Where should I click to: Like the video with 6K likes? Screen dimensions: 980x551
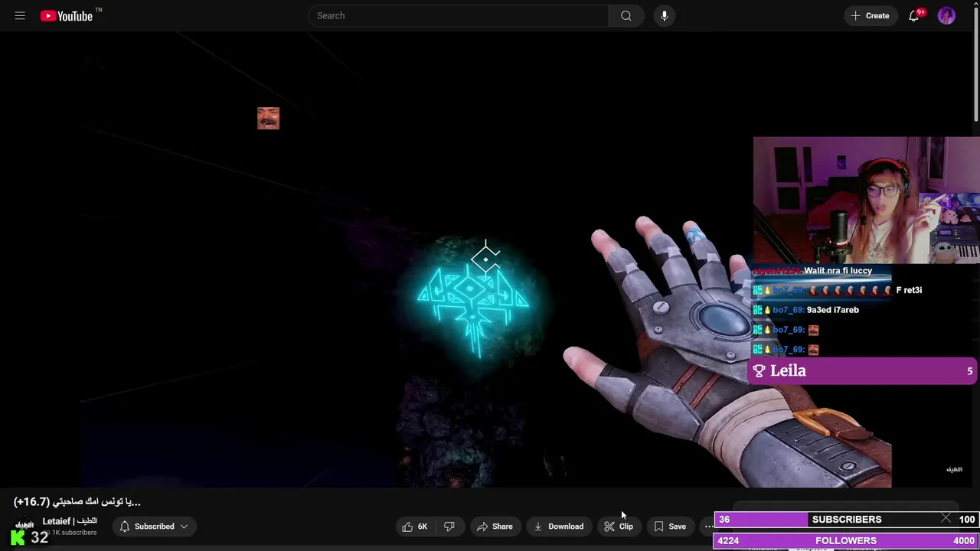(x=414, y=527)
